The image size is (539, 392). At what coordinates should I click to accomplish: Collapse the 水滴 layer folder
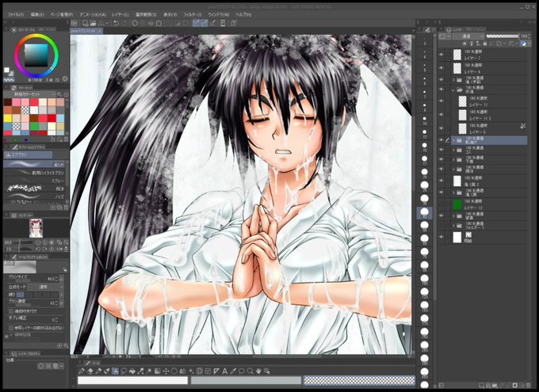pos(453,90)
